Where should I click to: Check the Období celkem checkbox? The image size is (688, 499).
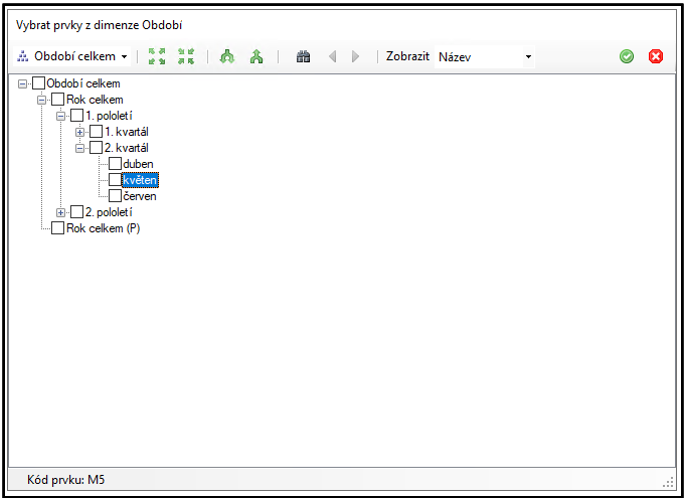coord(39,83)
